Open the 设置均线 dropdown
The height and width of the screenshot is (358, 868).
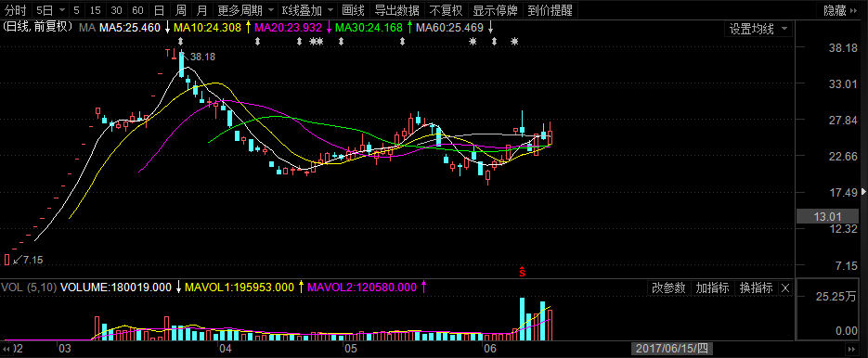(x=758, y=30)
